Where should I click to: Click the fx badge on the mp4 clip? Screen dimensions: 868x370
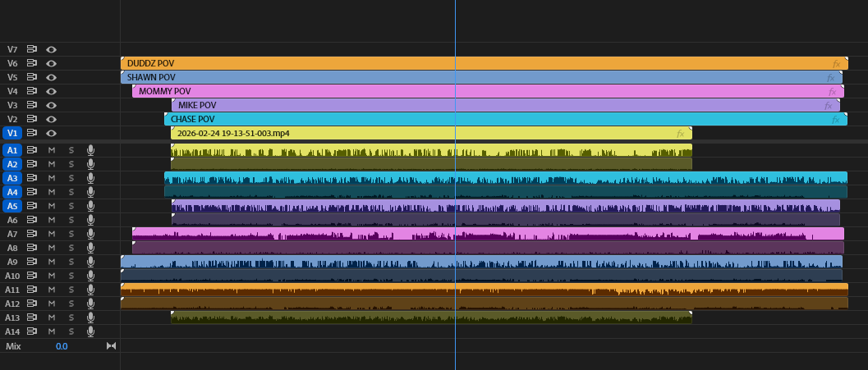click(x=680, y=134)
